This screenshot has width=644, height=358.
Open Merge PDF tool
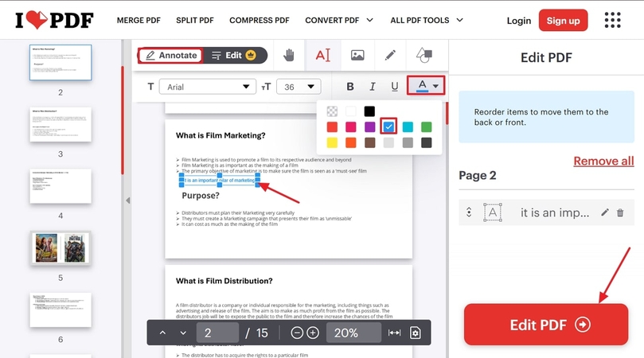(x=139, y=20)
